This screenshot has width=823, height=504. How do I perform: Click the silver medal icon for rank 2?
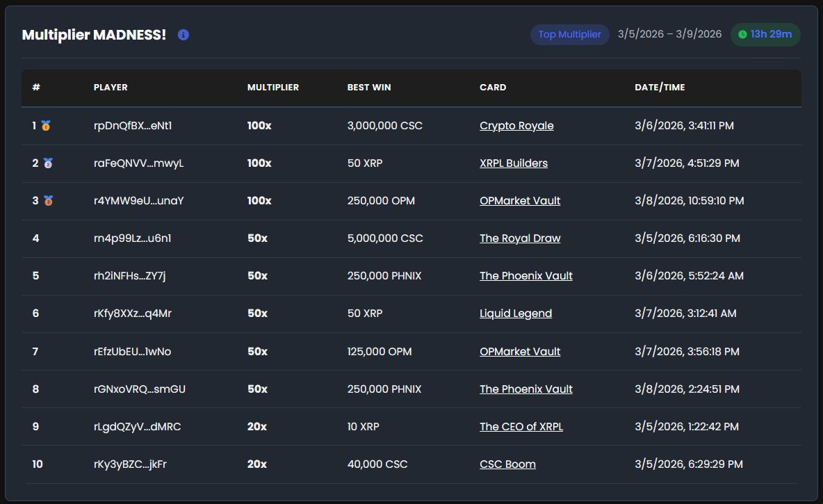48,163
